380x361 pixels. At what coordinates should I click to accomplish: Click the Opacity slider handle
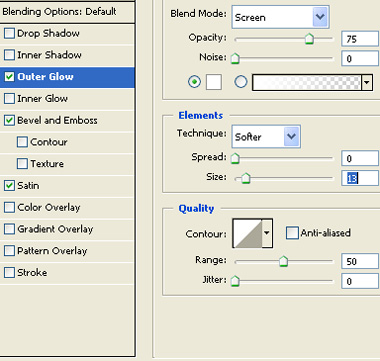309,39
